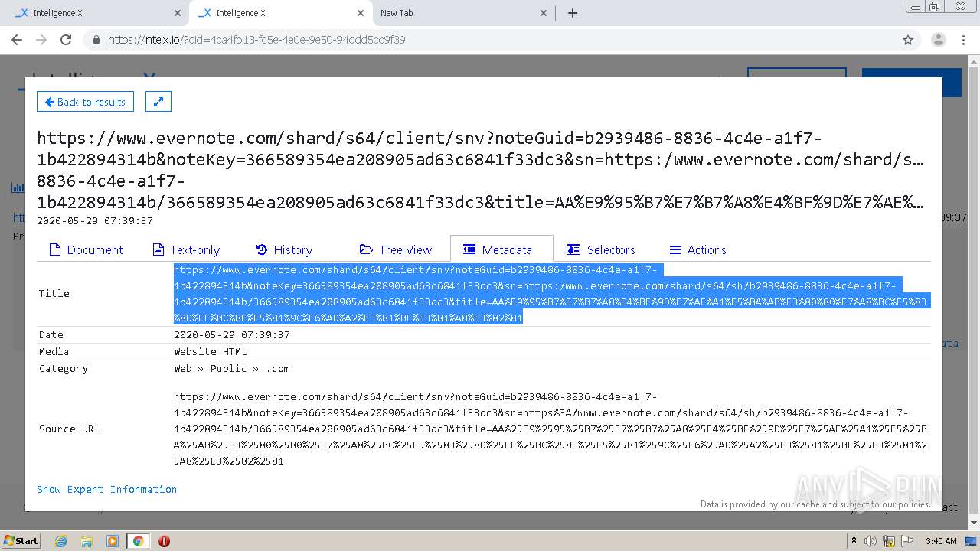Open the Windows Start menu
The height and width of the screenshot is (551, 980).
point(21,540)
